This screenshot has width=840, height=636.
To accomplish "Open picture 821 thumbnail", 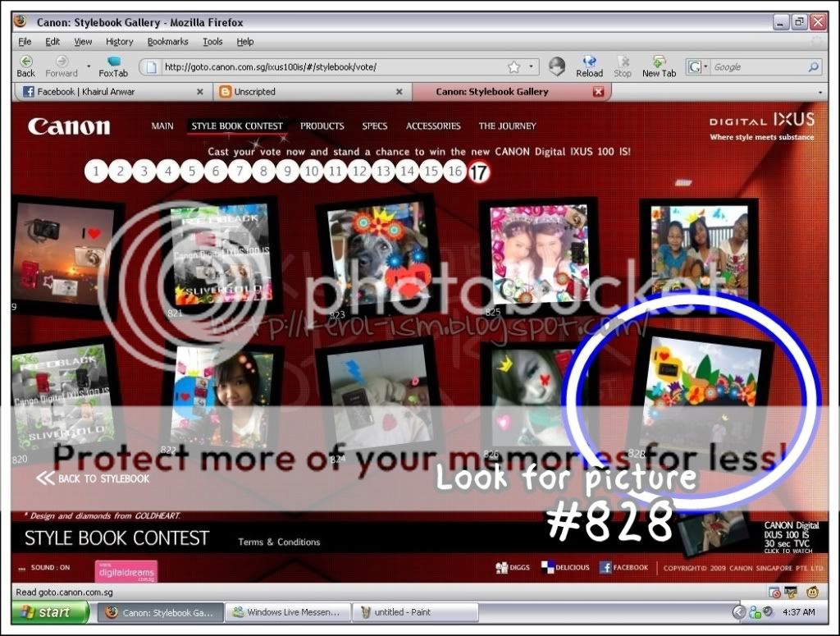I will 221,255.
